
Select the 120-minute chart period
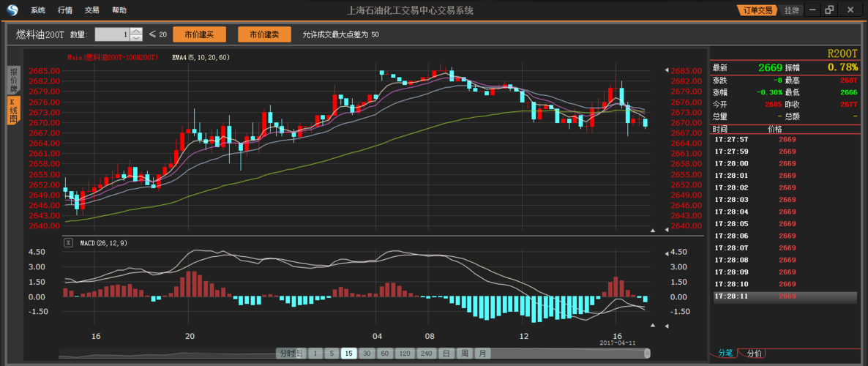[405, 354]
